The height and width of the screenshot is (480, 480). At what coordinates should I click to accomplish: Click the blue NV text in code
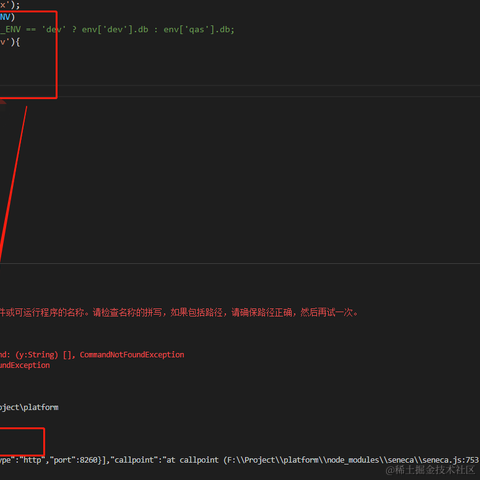(5, 17)
